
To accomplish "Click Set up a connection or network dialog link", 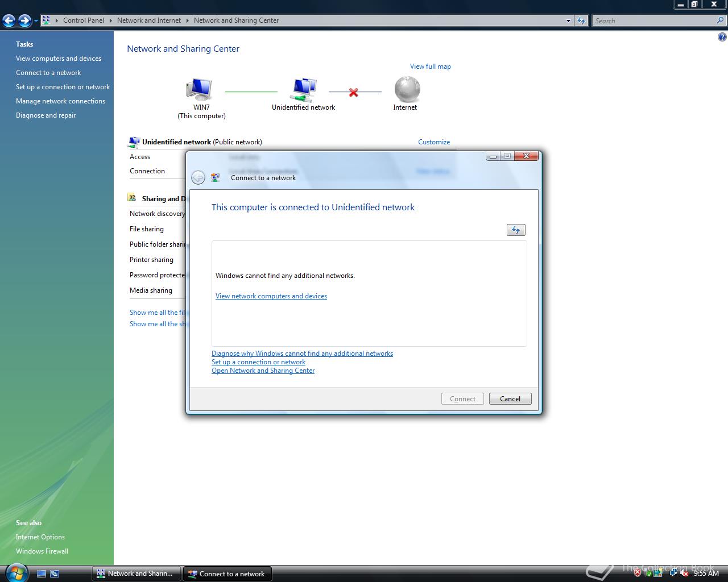I will click(x=258, y=362).
